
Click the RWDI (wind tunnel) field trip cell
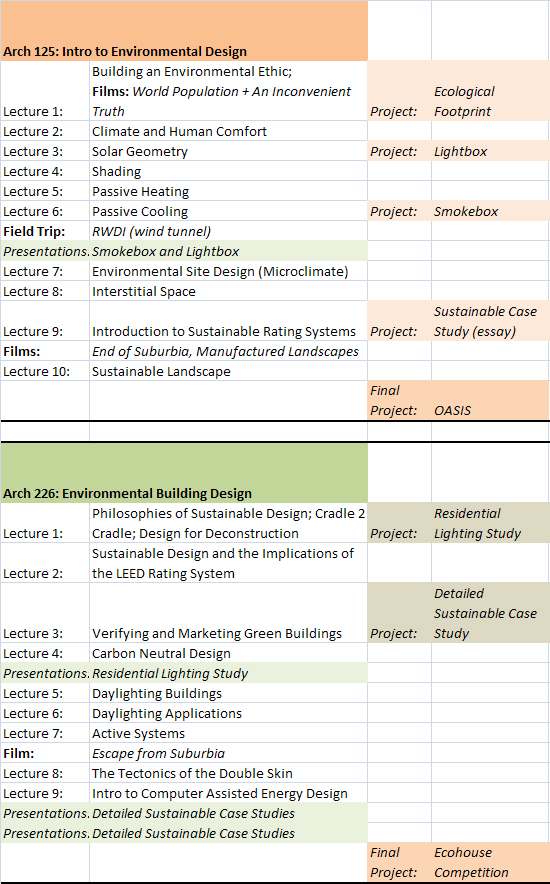(x=228, y=231)
